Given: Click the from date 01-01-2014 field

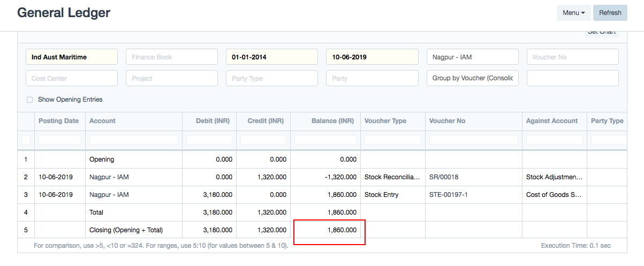Looking at the screenshot, I should pyautogui.click(x=271, y=57).
